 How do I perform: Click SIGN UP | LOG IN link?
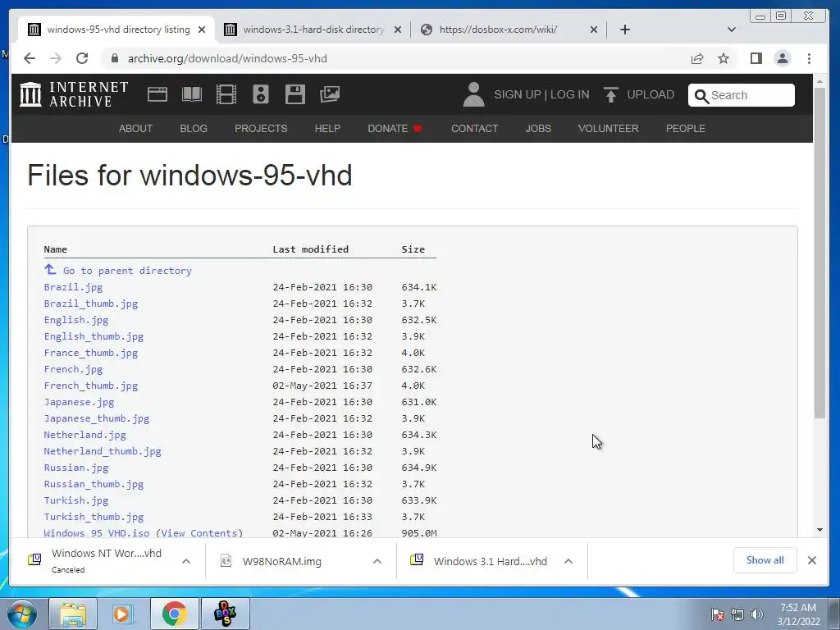tap(541, 95)
